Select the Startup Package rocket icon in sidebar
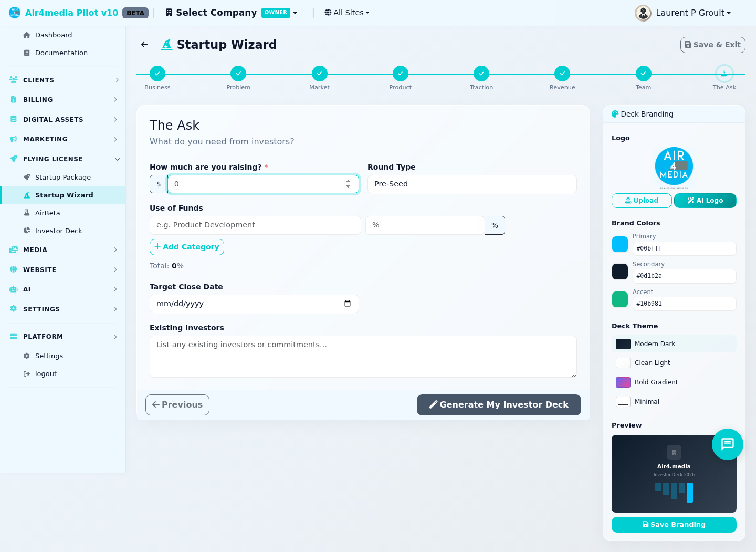This screenshot has height=552, width=756. coord(26,177)
